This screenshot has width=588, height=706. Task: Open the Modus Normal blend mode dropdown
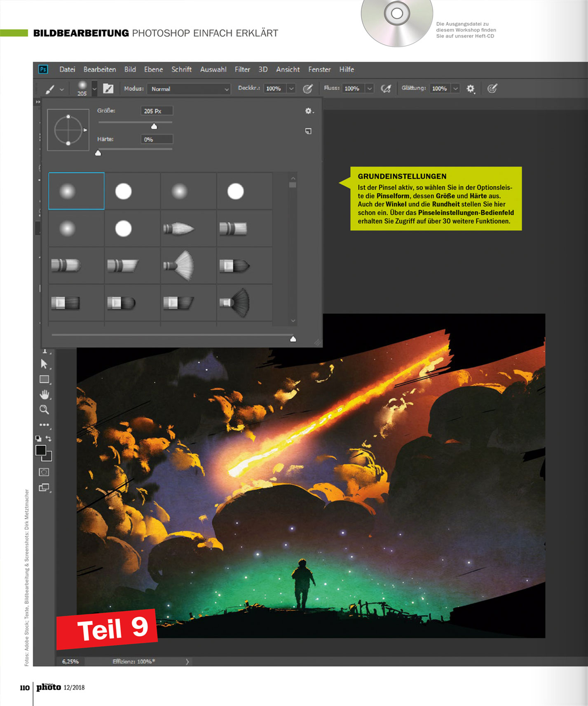(x=189, y=89)
